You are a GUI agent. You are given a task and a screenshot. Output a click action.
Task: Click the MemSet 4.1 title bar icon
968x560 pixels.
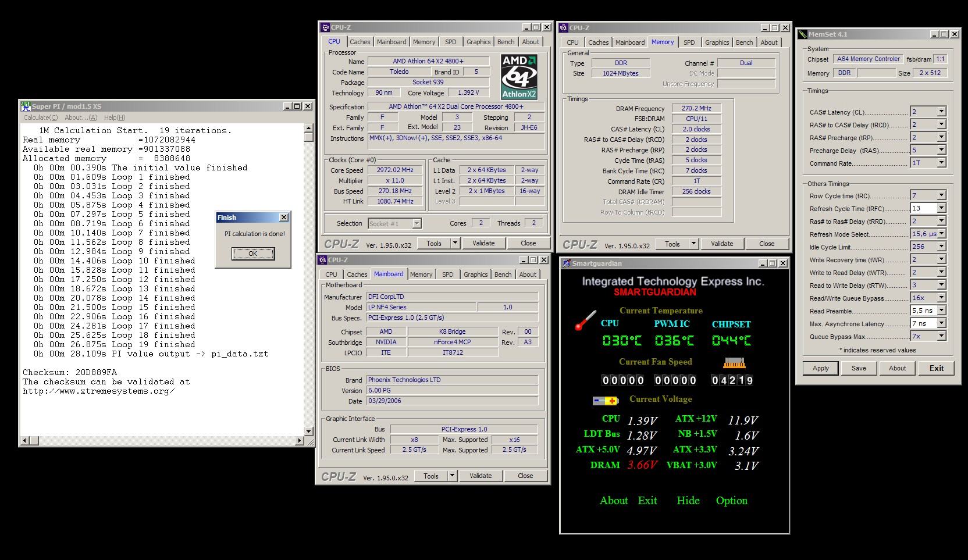803,34
